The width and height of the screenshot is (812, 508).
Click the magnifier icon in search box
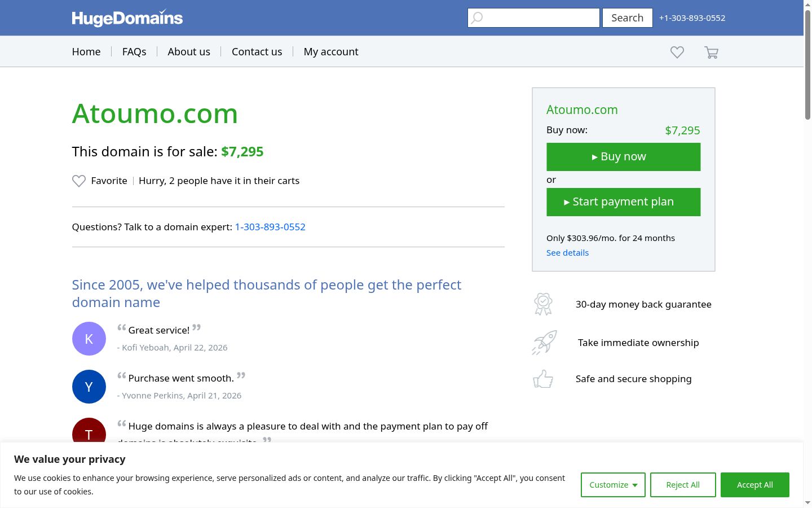click(477, 18)
